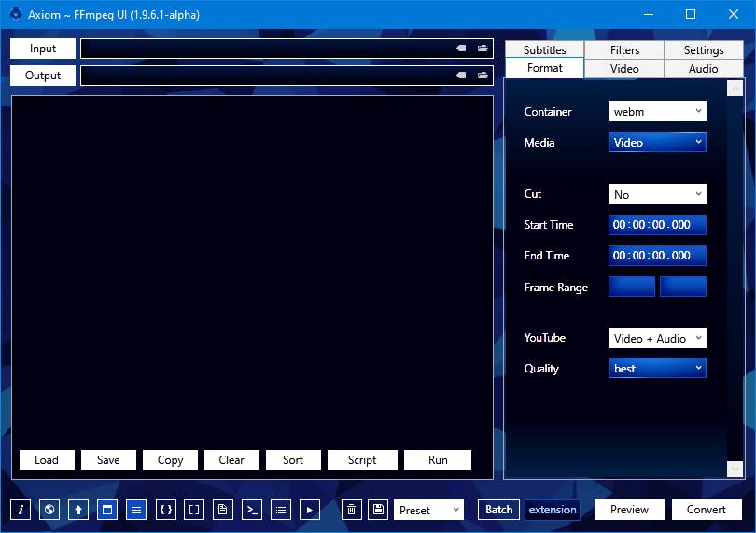
Task: Click the Format panel scroll down arrow
Action: (x=735, y=469)
